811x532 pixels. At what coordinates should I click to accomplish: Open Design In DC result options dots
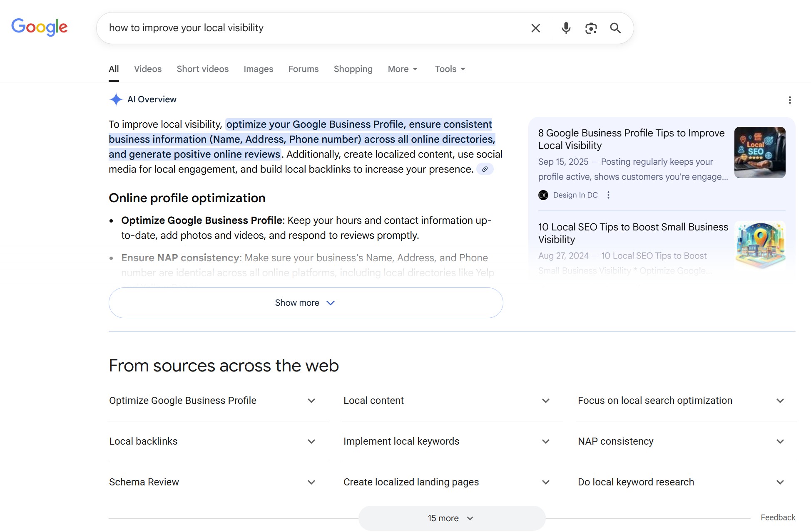pyautogui.click(x=608, y=195)
